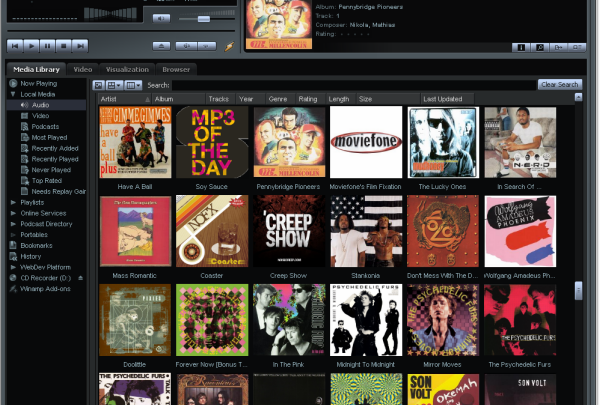
Task: Stop playback with the Stop button
Action: tap(64, 46)
